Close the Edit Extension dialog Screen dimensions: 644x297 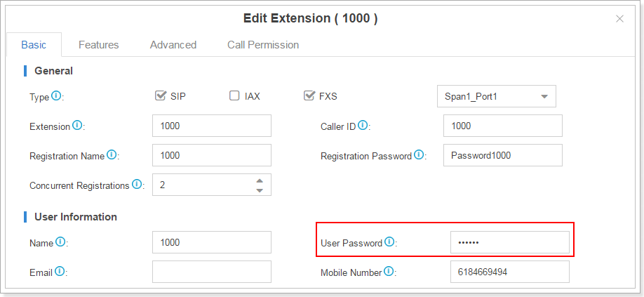619,19
